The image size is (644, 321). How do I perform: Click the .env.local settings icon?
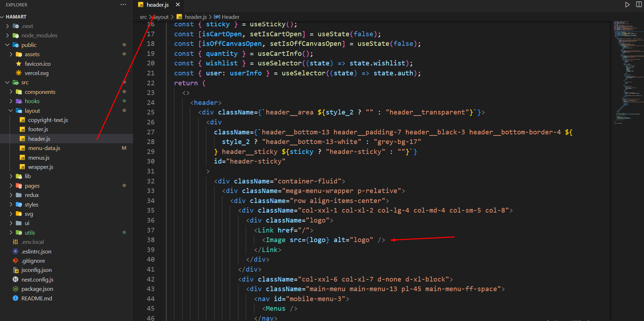[15, 242]
